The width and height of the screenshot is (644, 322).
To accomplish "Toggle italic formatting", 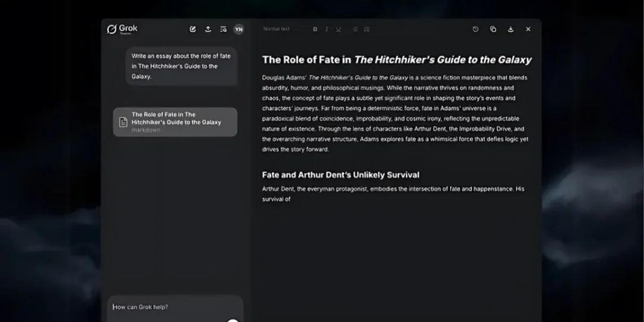I will (x=327, y=29).
